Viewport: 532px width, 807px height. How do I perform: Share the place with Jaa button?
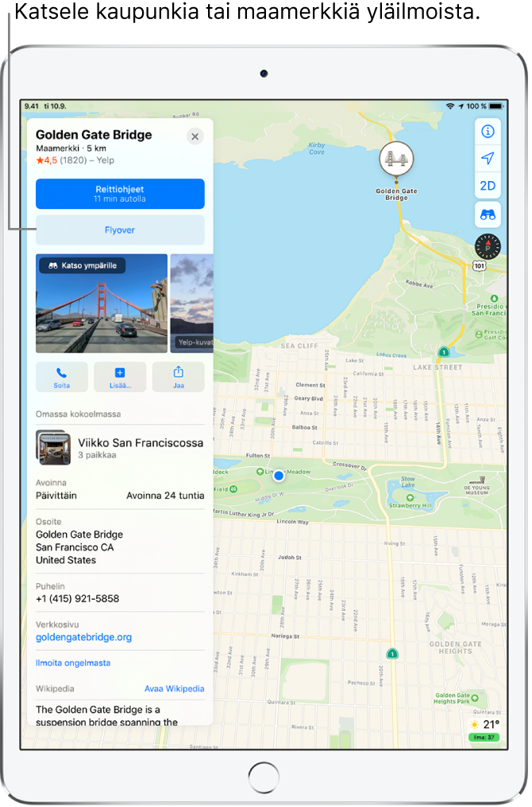(x=179, y=377)
